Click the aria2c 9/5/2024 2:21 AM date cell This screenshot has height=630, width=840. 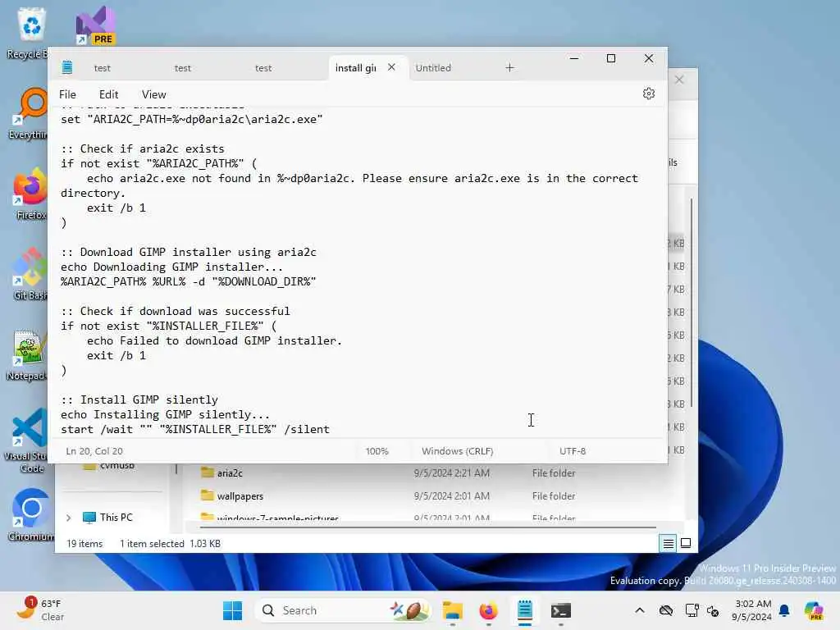[x=452, y=473]
